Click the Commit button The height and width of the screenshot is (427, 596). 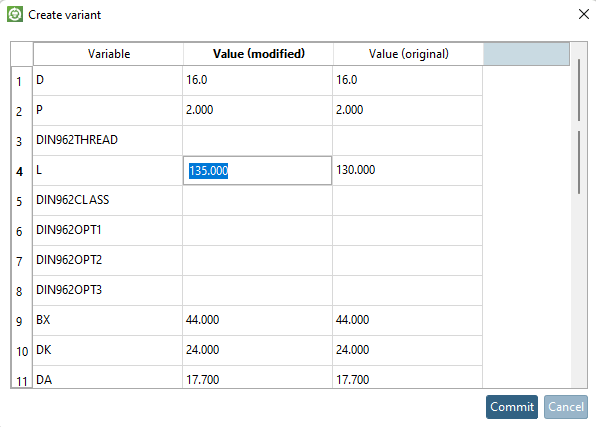coord(512,407)
